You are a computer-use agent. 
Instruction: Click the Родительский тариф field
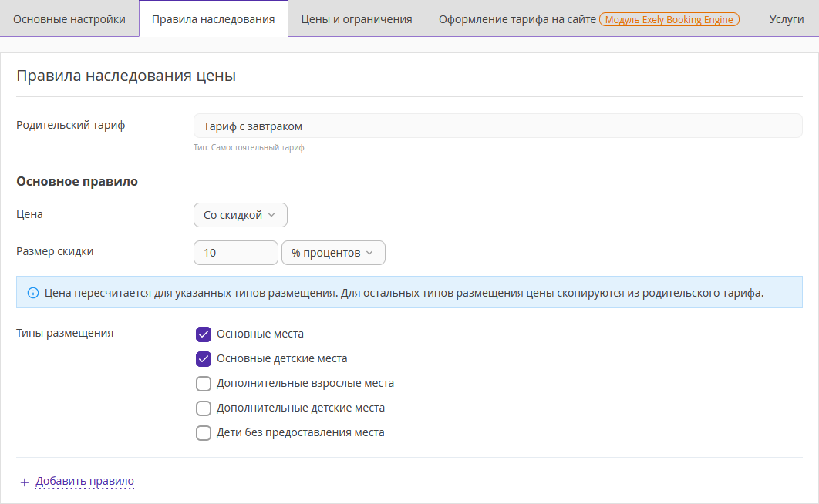[497, 126]
